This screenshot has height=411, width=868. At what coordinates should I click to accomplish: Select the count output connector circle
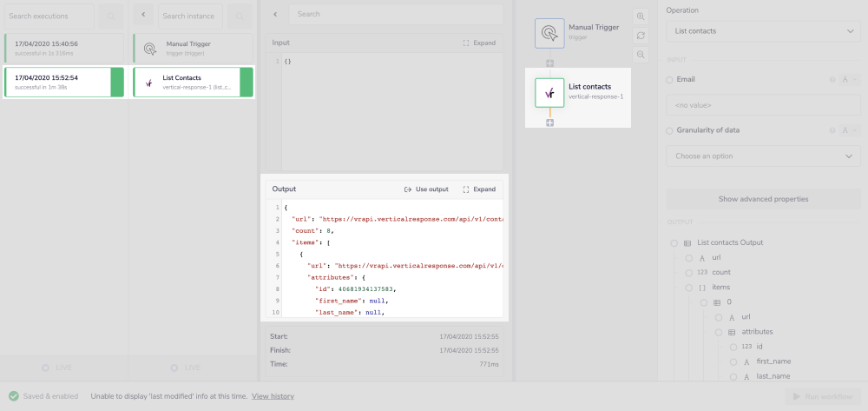point(688,273)
